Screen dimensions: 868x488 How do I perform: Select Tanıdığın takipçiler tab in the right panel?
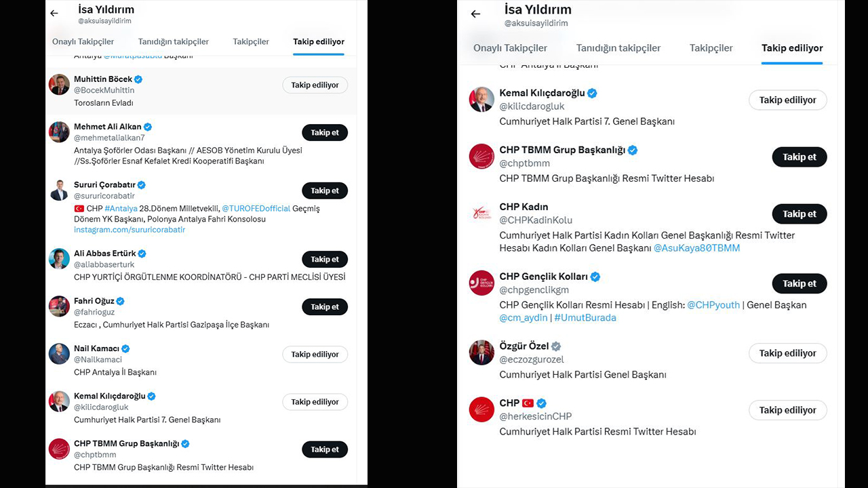point(618,48)
